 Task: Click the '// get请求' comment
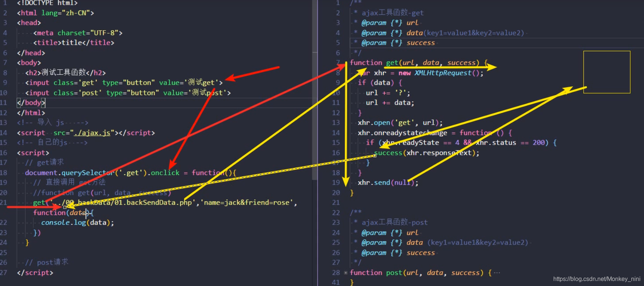[44, 162]
